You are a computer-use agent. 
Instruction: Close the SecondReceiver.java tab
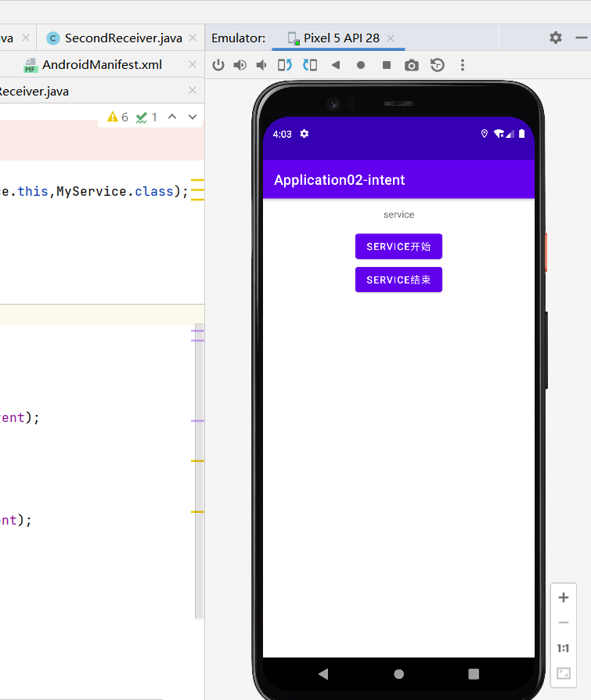[193, 38]
